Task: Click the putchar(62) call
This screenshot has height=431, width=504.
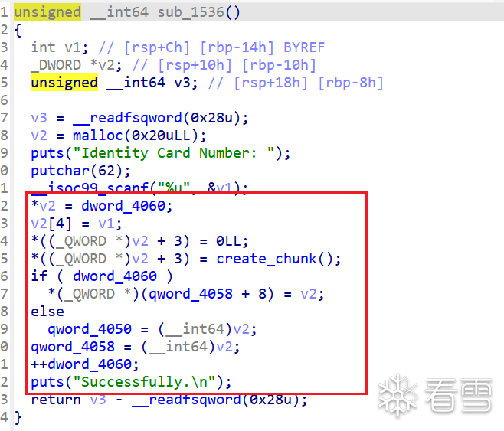Action: coord(77,171)
